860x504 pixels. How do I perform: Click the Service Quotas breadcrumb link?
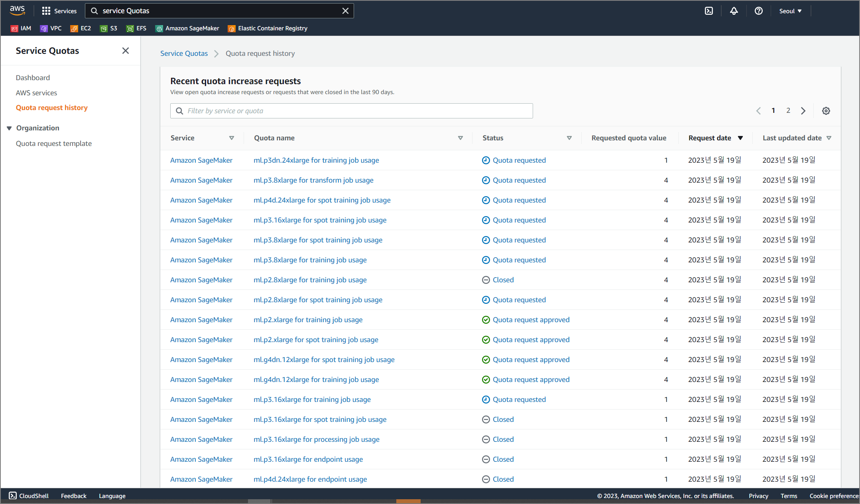click(x=184, y=53)
